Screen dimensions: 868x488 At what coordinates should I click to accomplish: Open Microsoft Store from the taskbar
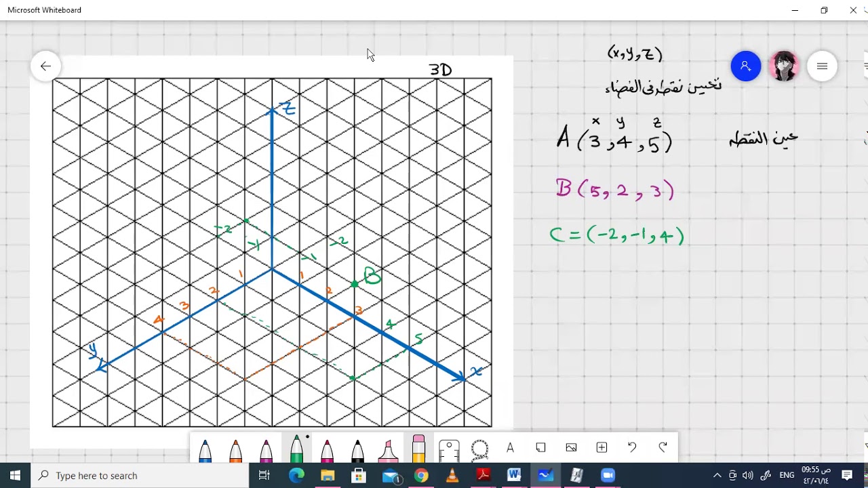tap(359, 475)
